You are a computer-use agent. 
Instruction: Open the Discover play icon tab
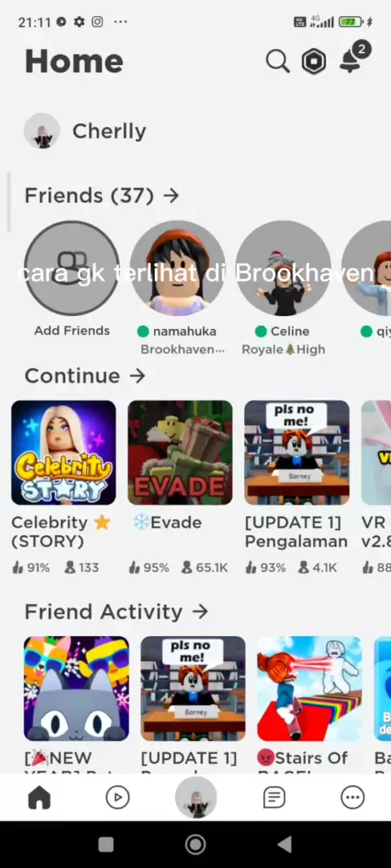(117, 798)
